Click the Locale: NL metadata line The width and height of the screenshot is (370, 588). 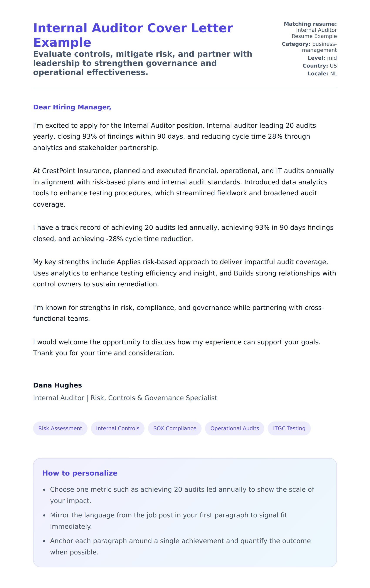point(322,73)
